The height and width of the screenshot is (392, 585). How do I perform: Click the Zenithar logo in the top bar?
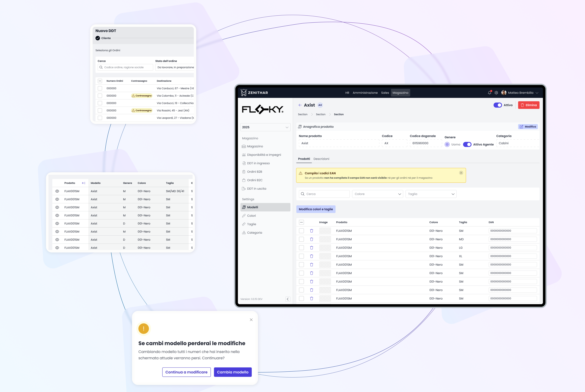[254, 93]
